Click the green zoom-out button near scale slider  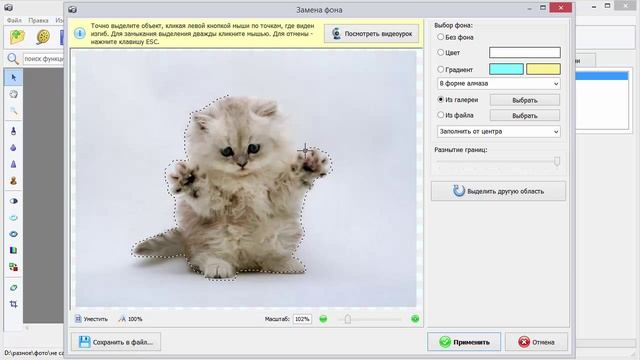(323, 319)
